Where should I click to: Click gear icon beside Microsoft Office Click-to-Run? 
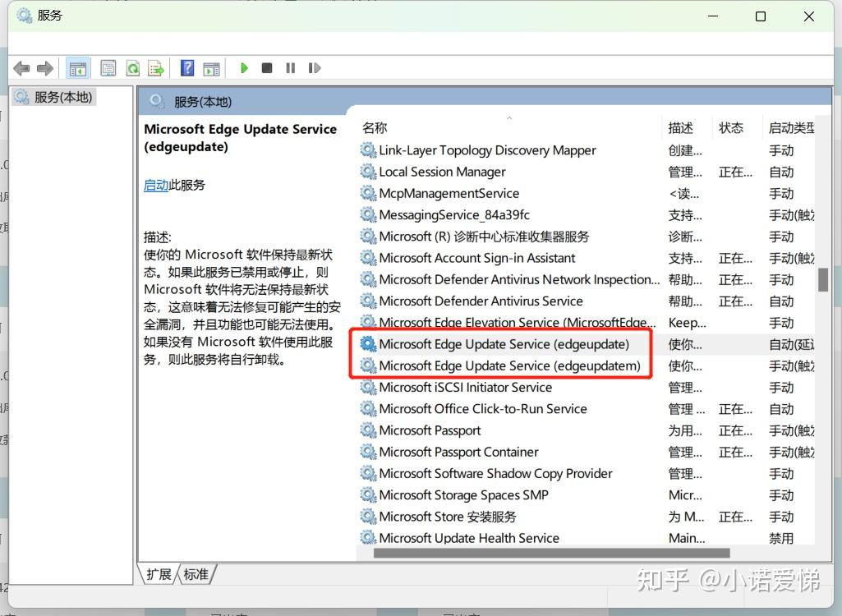[368, 409]
